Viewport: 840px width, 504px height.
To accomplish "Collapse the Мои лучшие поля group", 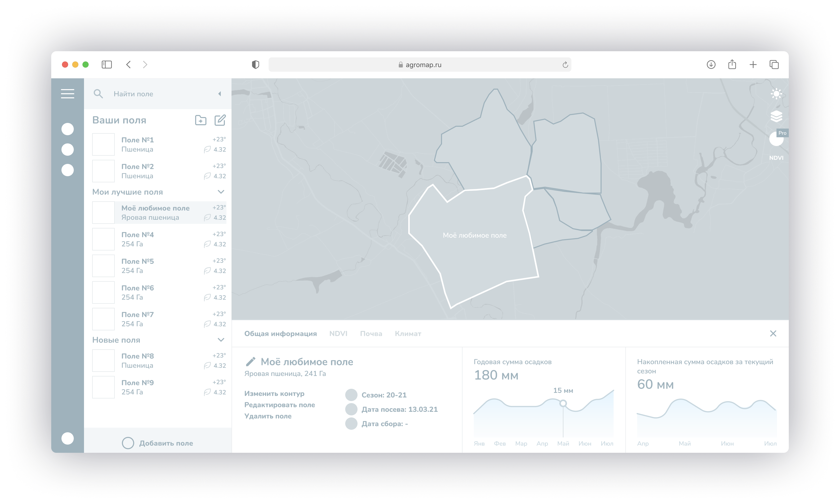I will click(x=221, y=192).
